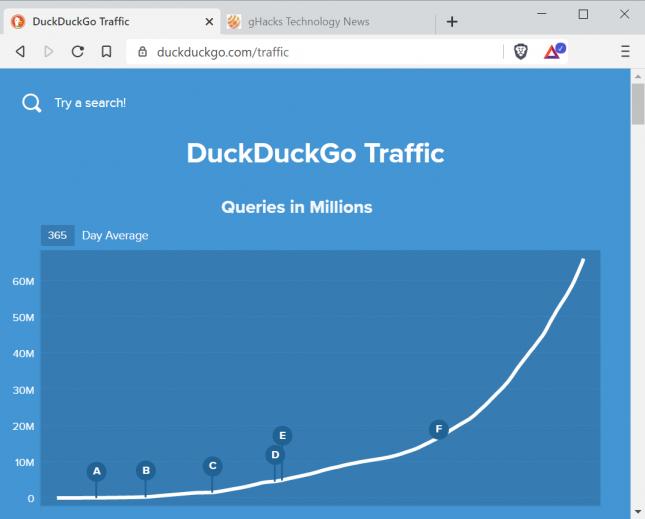Click the 'Day Average' label

click(115, 236)
